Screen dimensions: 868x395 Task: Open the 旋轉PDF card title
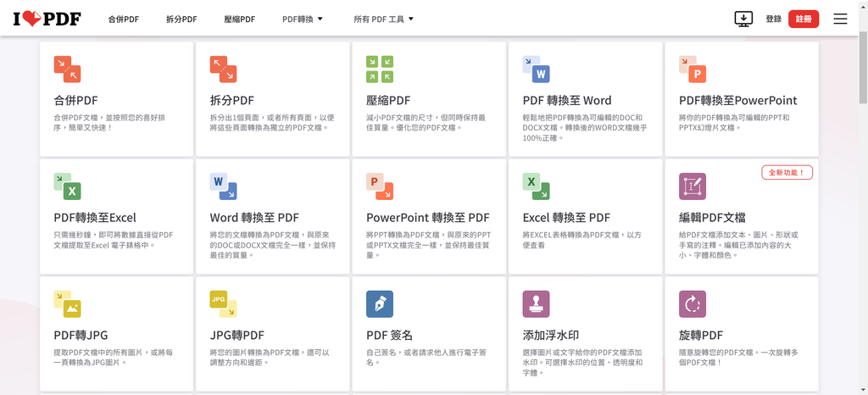point(701,336)
